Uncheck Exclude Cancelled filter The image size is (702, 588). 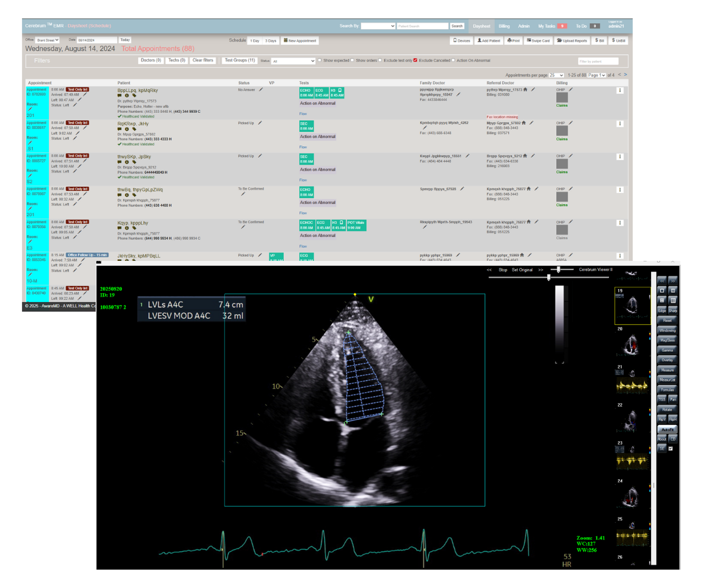click(415, 60)
